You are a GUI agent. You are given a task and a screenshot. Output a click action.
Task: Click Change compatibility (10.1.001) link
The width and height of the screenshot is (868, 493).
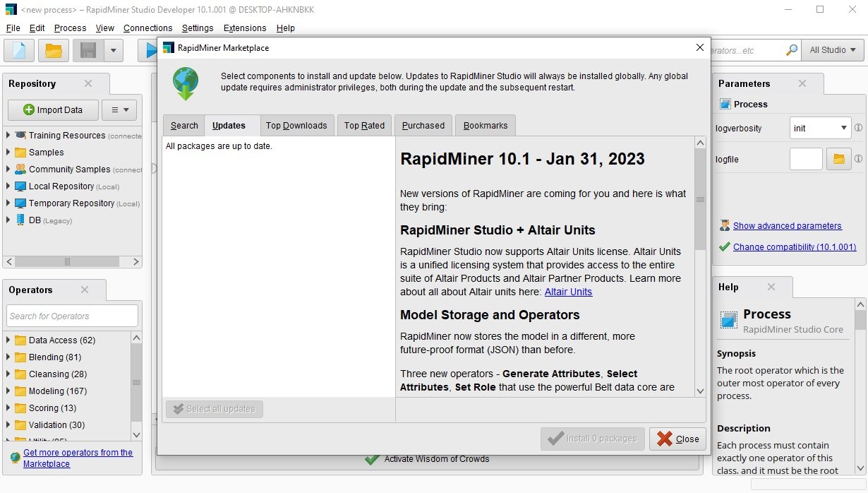(x=795, y=246)
